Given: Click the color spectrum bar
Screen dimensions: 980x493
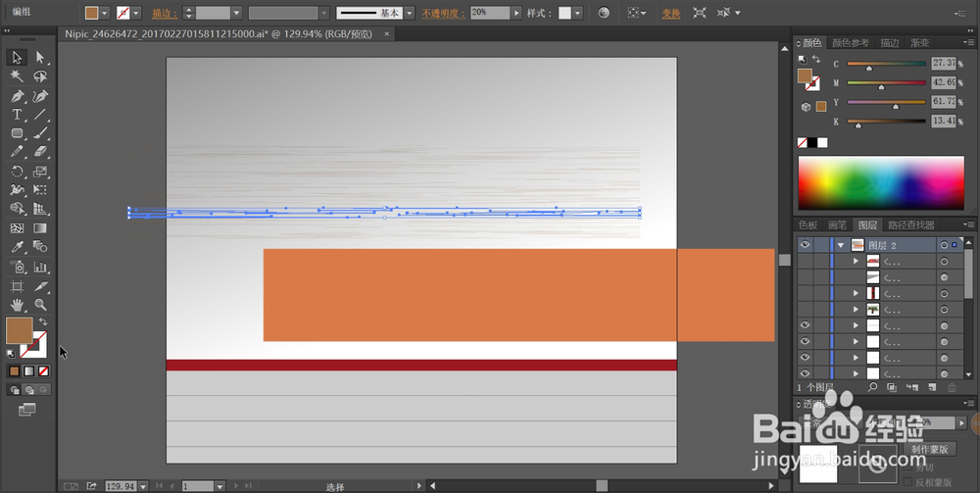Looking at the screenshot, I should click(881, 182).
